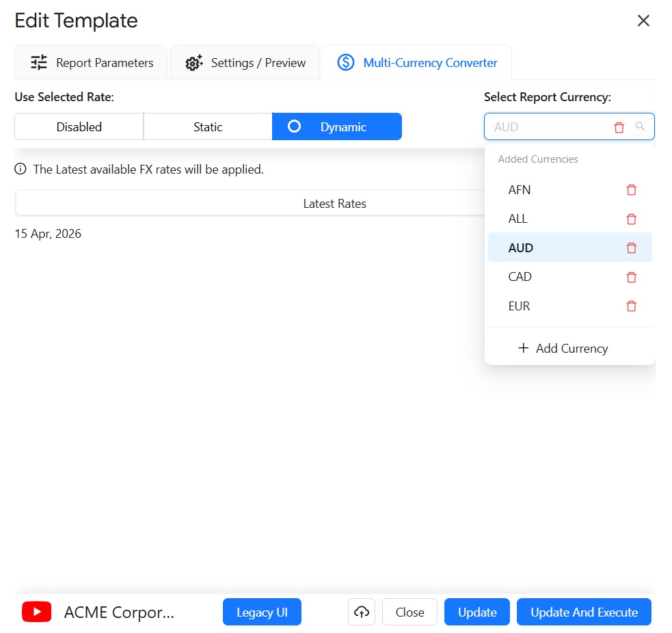The image size is (672, 633).
Task: Set rate mode to Disabled
Action: click(x=79, y=127)
